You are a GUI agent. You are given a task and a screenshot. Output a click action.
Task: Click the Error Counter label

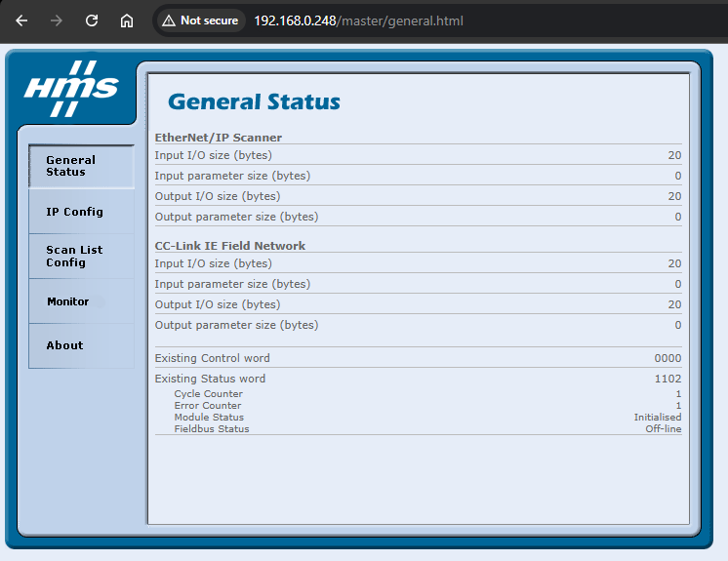coord(208,406)
